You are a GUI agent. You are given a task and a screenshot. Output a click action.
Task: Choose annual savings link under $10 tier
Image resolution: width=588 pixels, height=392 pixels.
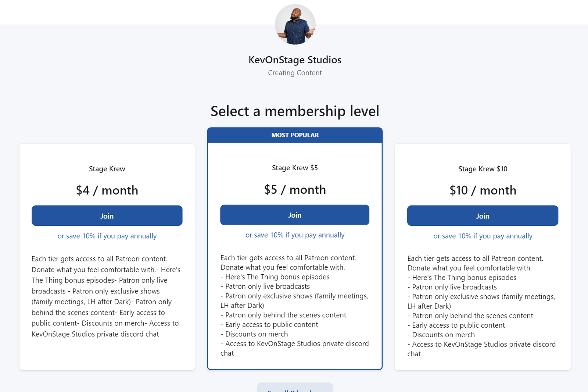(483, 236)
